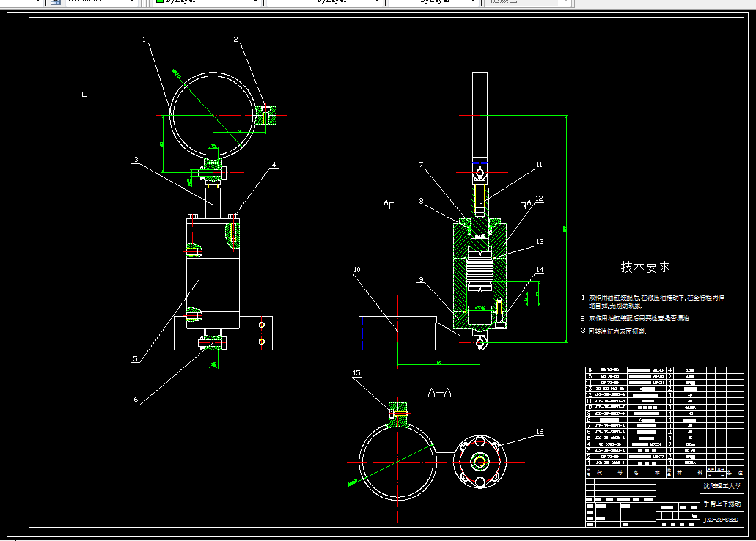
Task: Click part callout number 3
Action: 136,160
